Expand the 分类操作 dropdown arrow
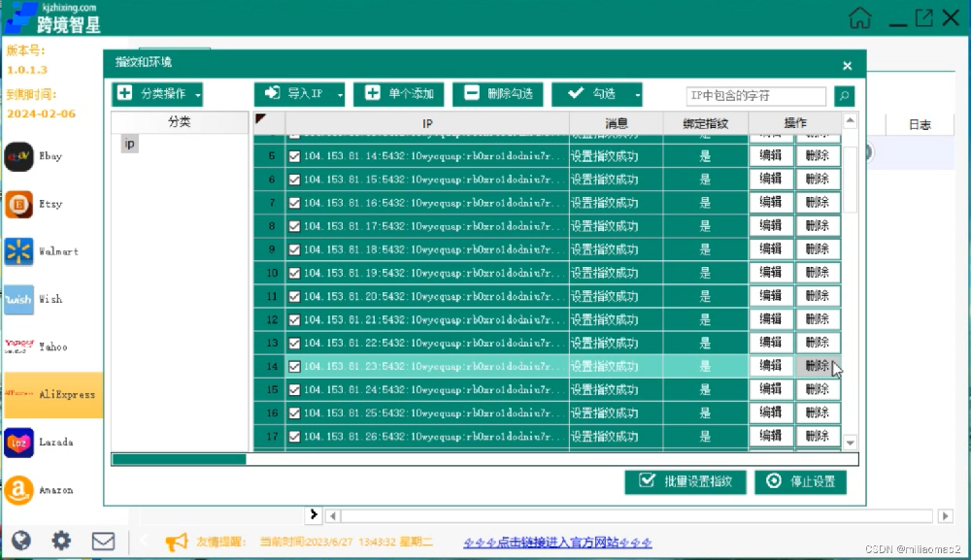971x560 pixels. [x=198, y=94]
